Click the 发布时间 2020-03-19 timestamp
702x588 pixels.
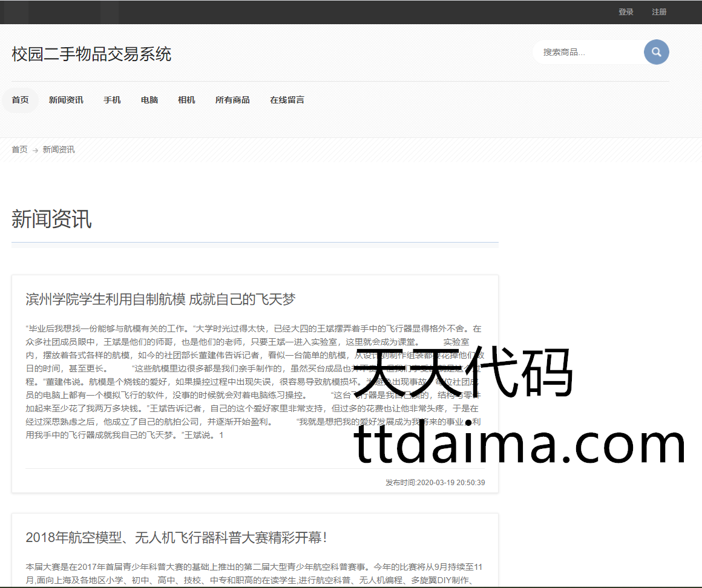435,483
